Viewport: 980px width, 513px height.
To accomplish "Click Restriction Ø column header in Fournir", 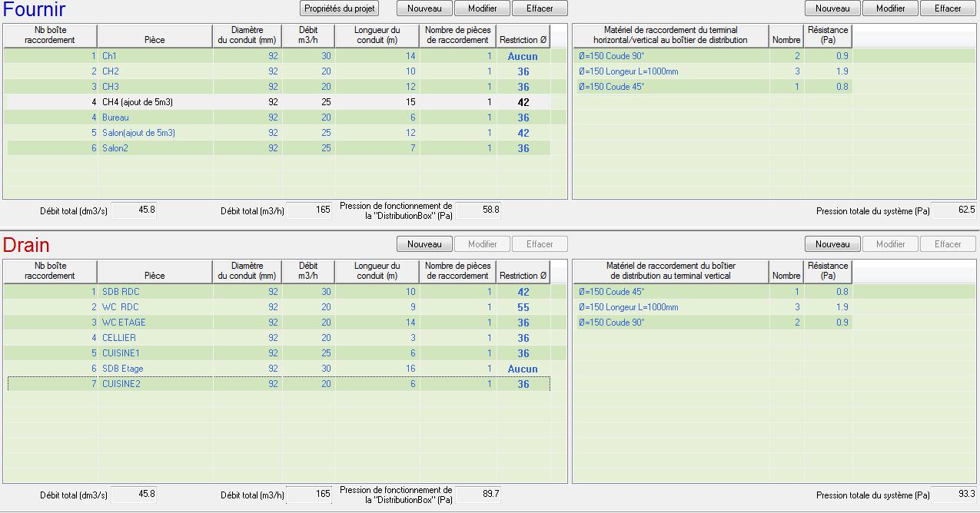I will [x=523, y=35].
